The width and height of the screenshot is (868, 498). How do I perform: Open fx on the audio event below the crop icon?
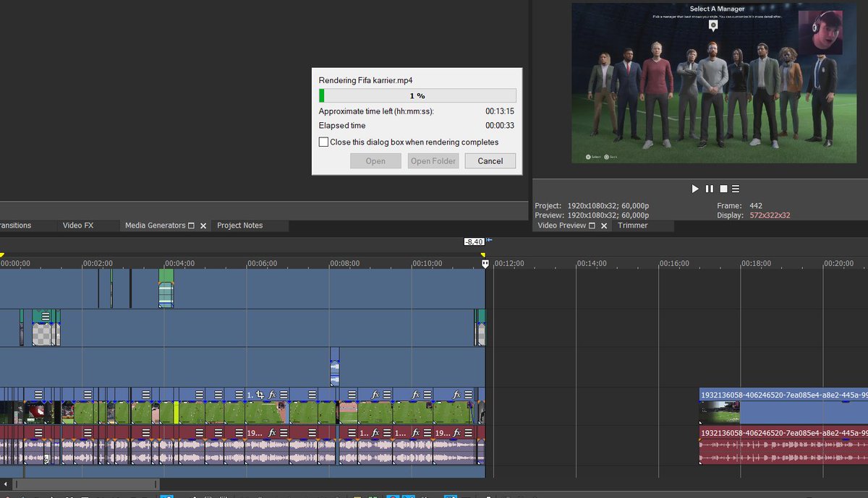click(272, 432)
